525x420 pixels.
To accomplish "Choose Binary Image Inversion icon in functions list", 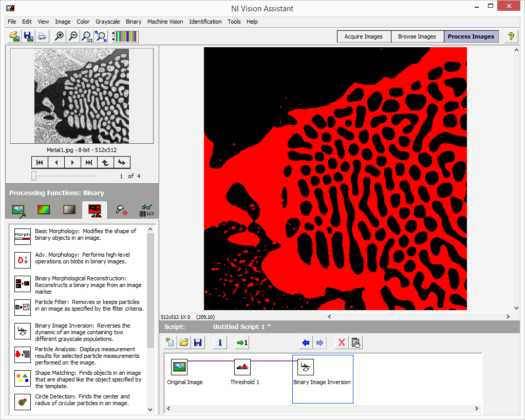I will click(x=23, y=331).
